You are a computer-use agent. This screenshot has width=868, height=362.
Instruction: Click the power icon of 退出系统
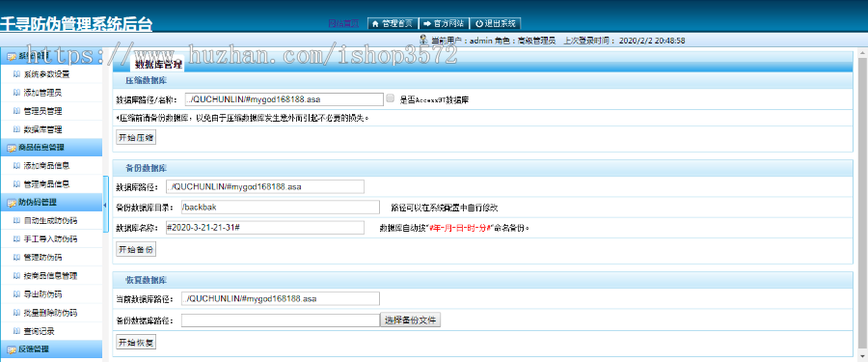(478, 23)
